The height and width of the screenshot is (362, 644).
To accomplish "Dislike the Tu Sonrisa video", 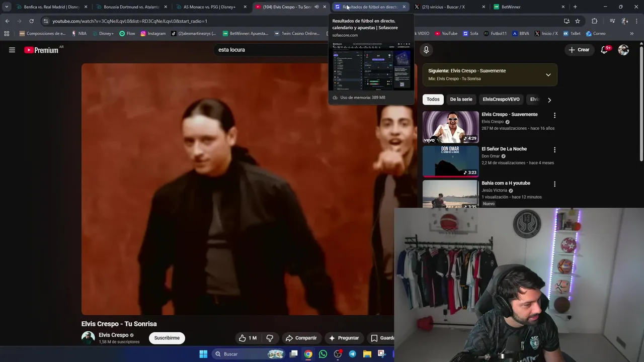I will [270, 338].
